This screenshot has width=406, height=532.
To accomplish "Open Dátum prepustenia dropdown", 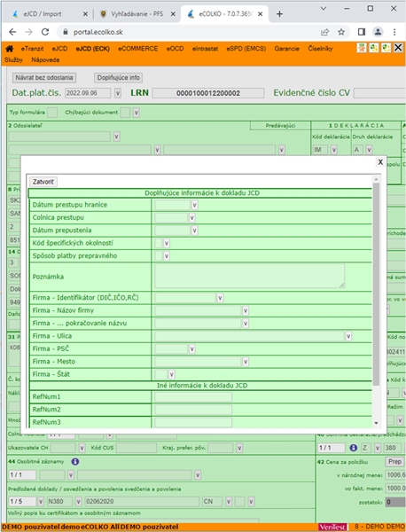I will [195, 231].
